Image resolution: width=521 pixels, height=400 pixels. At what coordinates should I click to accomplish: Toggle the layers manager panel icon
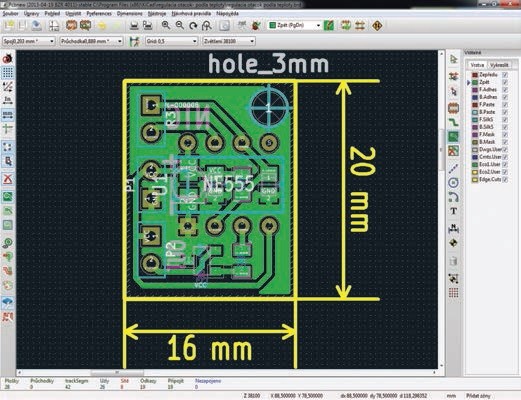click(x=7, y=302)
